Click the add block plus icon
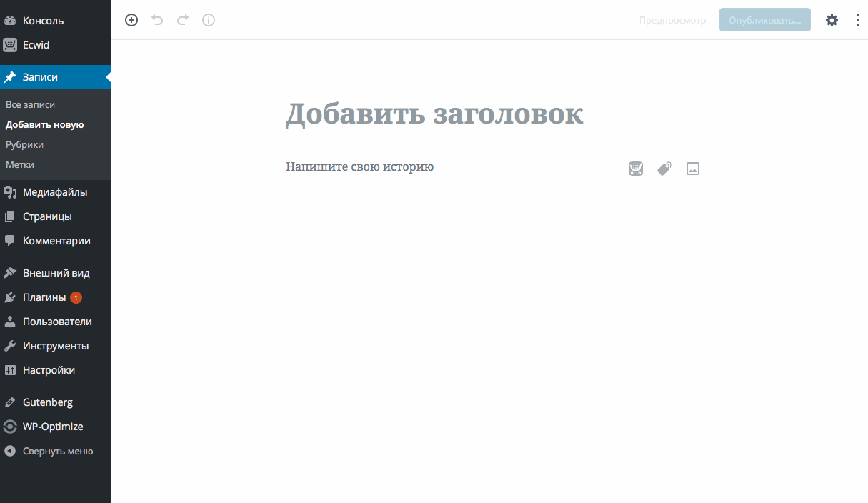This screenshot has width=868, height=503. click(131, 20)
